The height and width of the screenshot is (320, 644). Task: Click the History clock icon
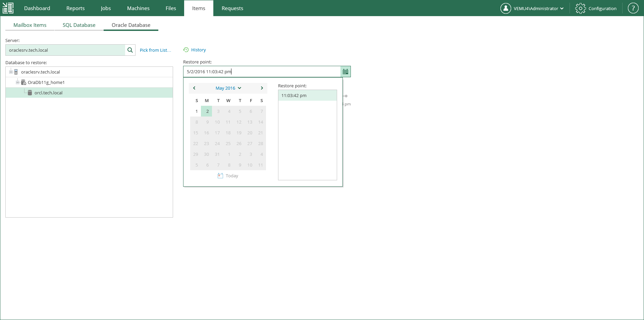pos(186,50)
